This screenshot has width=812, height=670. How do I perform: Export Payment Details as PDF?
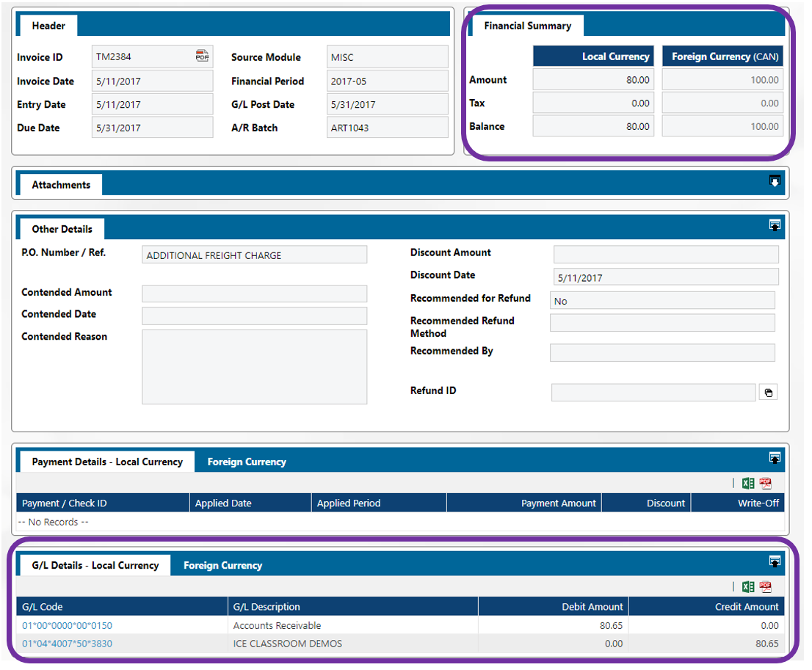(x=765, y=483)
